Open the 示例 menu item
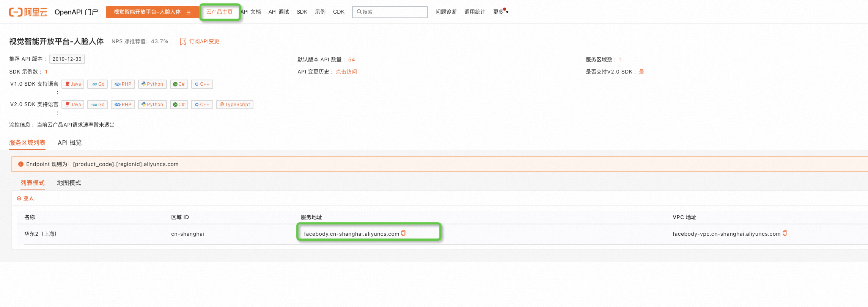 click(320, 12)
